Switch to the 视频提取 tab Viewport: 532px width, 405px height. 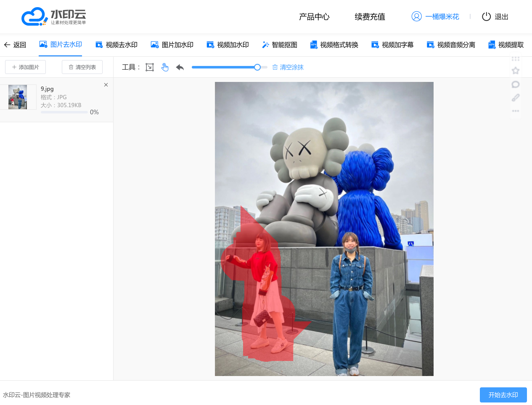click(506, 45)
